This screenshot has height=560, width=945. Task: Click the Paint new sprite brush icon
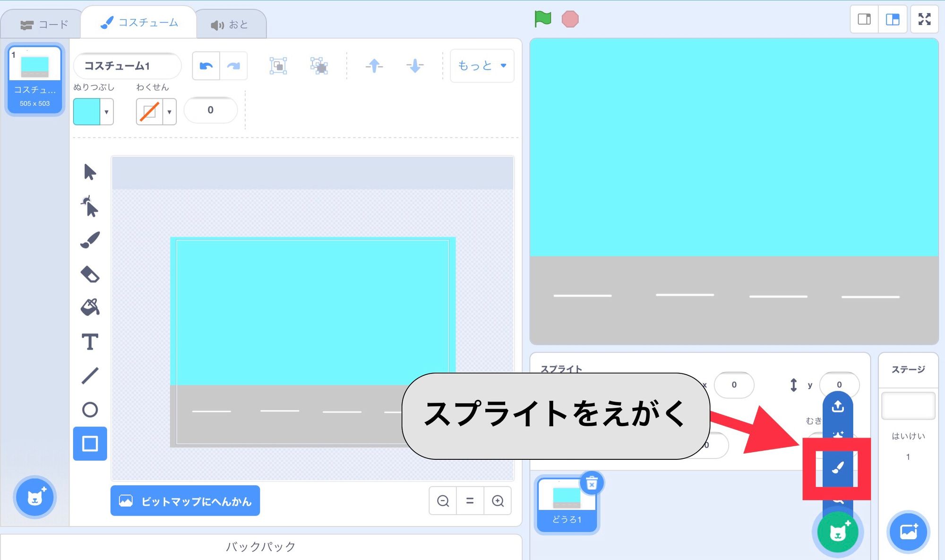(837, 467)
